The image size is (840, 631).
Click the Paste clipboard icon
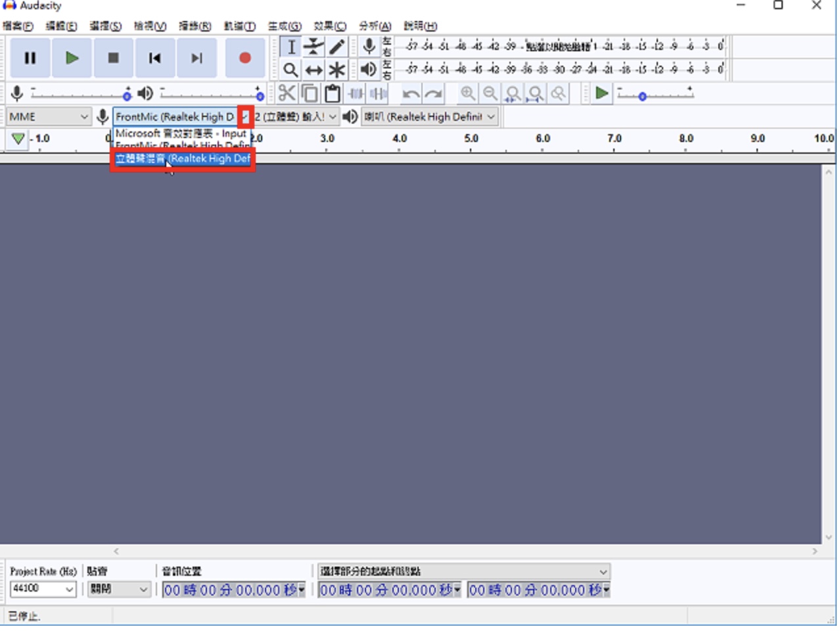click(333, 93)
